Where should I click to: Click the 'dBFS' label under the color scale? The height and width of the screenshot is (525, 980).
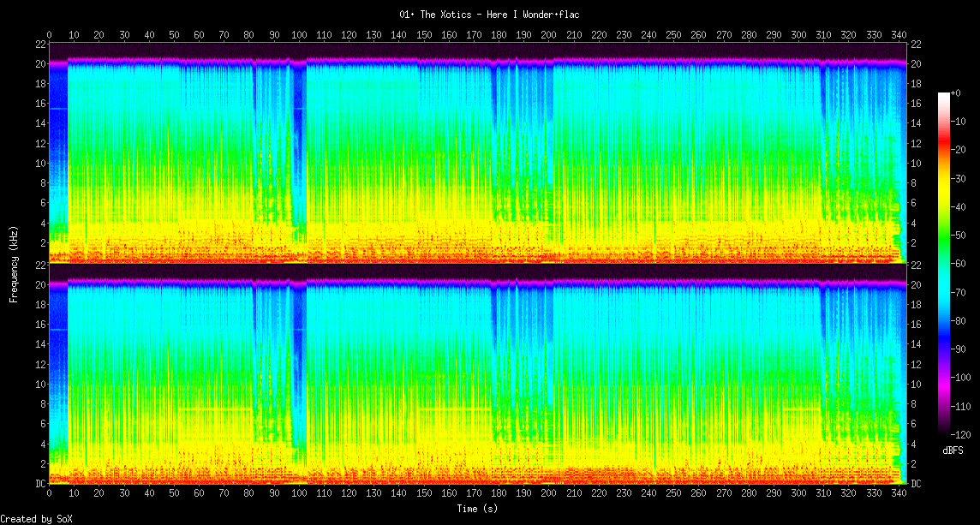[x=953, y=450]
